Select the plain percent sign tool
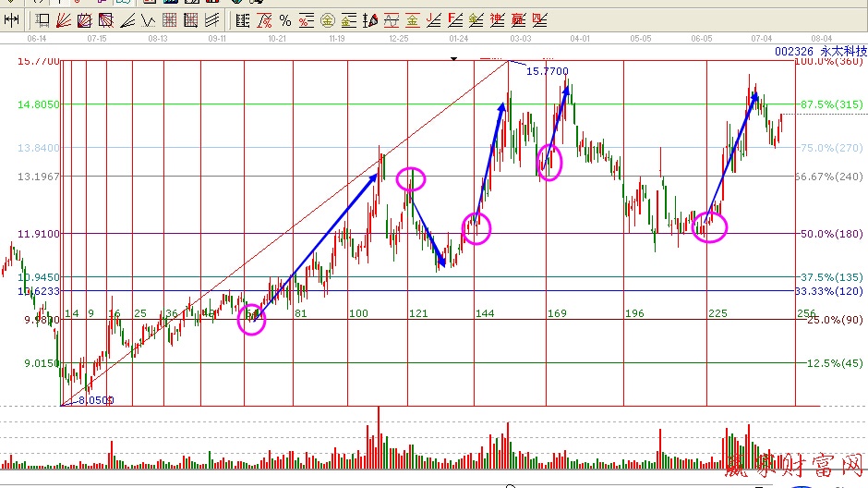This screenshot has height=488, width=868. coord(285,20)
